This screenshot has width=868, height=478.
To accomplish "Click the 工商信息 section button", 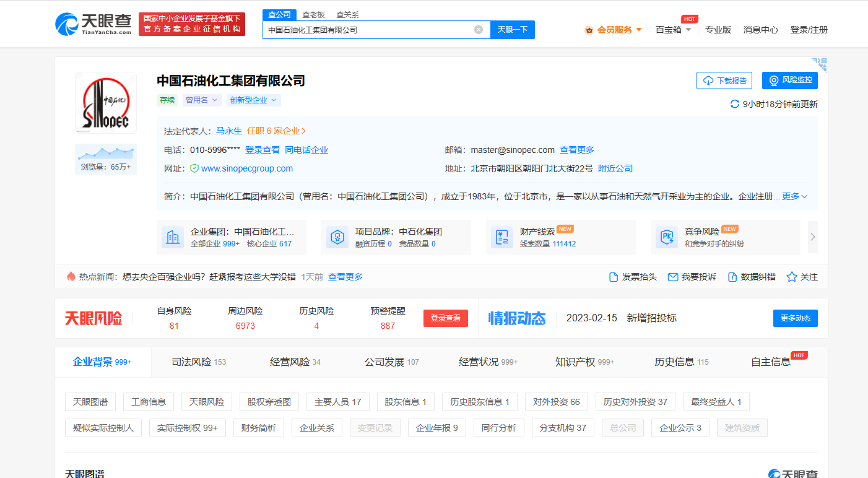I will [149, 402].
